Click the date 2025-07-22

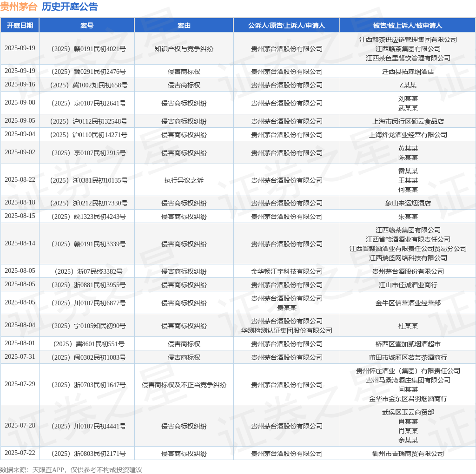[20, 453]
